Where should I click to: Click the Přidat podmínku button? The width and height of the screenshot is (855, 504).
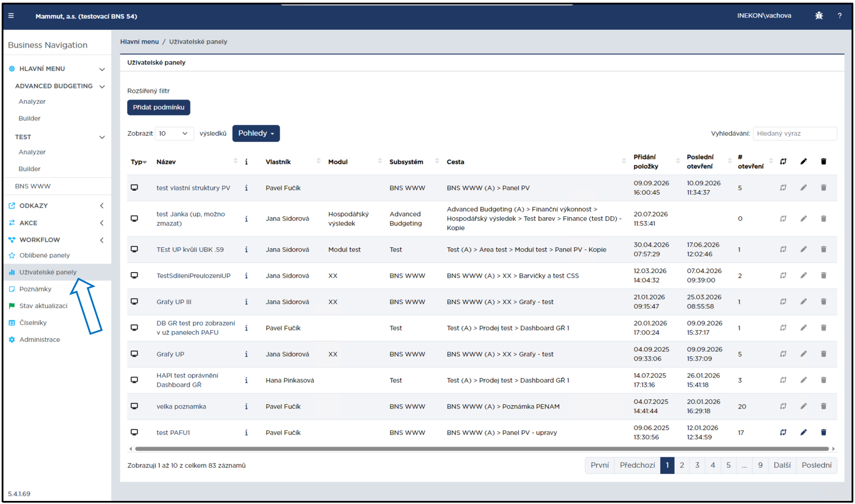point(159,107)
